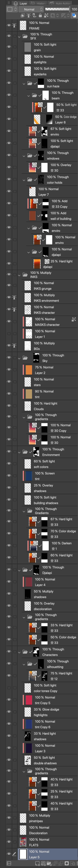The height and width of the screenshot is (868, 78).
Task: Click the folder icon of the SFX layer folder
Action: click(x=25, y=36)
